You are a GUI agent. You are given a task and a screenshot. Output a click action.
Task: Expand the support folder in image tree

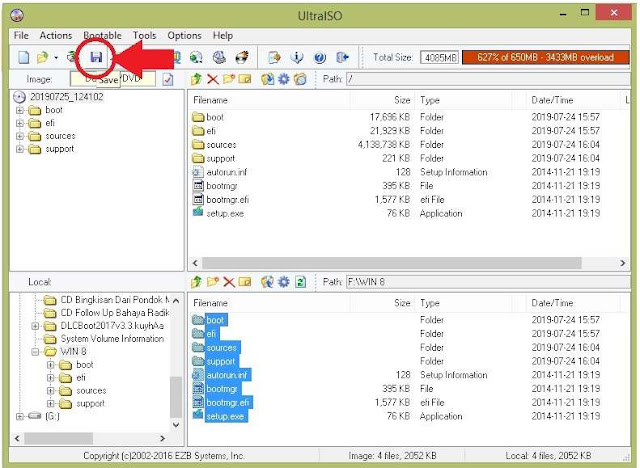20,149
